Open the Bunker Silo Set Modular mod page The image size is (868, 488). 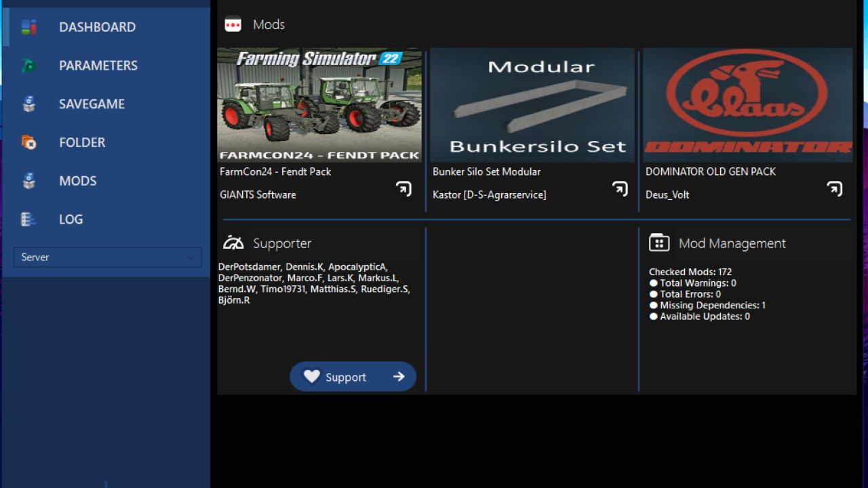coord(620,188)
